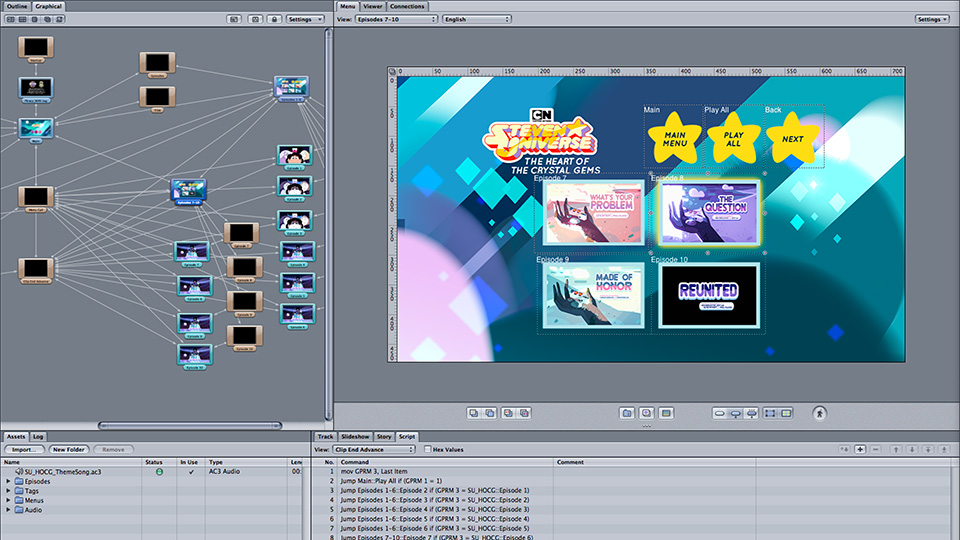Select the Clip End Advance script node

point(36,271)
